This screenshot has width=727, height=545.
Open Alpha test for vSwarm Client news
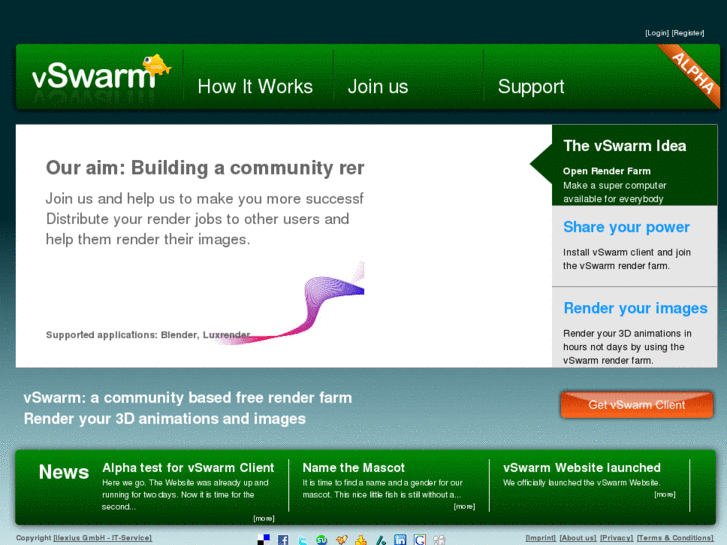[x=188, y=468]
